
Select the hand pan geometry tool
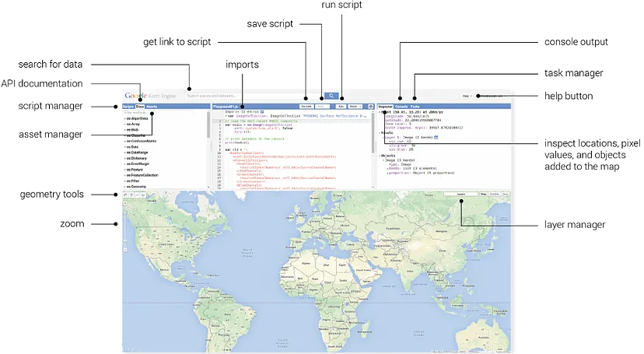tap(126, 195)
